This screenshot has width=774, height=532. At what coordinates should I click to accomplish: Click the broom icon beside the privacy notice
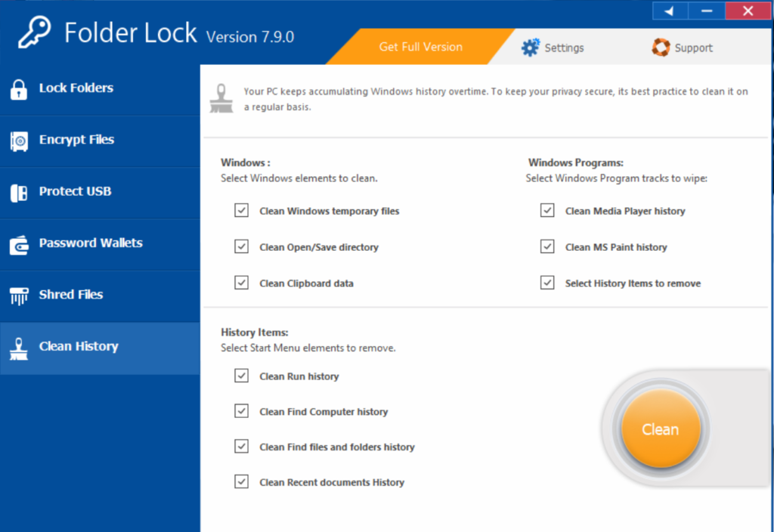tap(221, 97)
